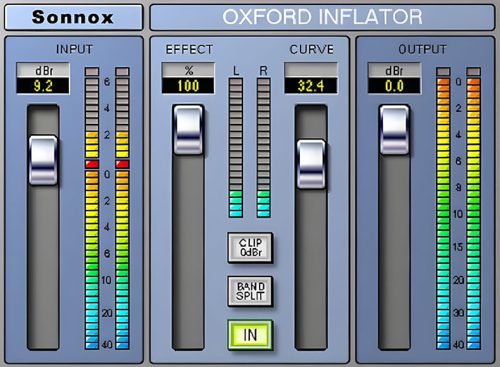Enable the BAND SPLIT button
The image size is (500, 367).
pos(250,291)
